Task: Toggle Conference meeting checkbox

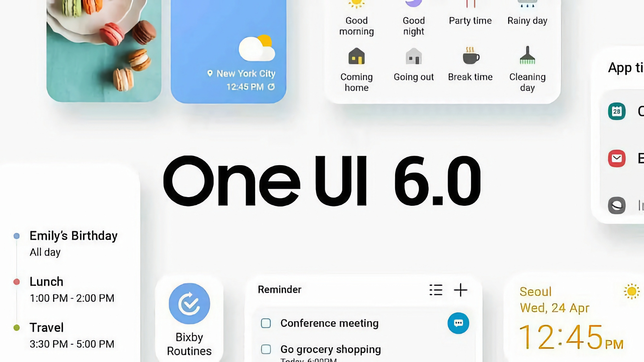Action: pyautogui.click(x=266, y=323)
